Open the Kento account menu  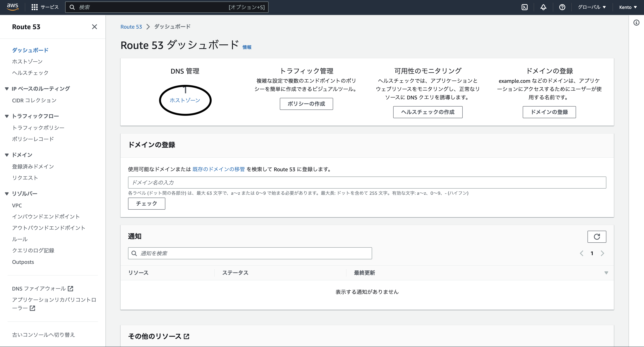[628, 7]
